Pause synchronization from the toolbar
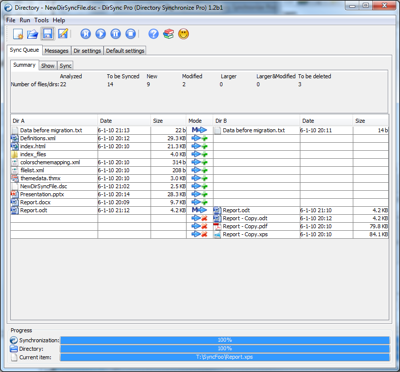Screen dimensions: 400x372 pyautogui.click(x=115, y=34)
